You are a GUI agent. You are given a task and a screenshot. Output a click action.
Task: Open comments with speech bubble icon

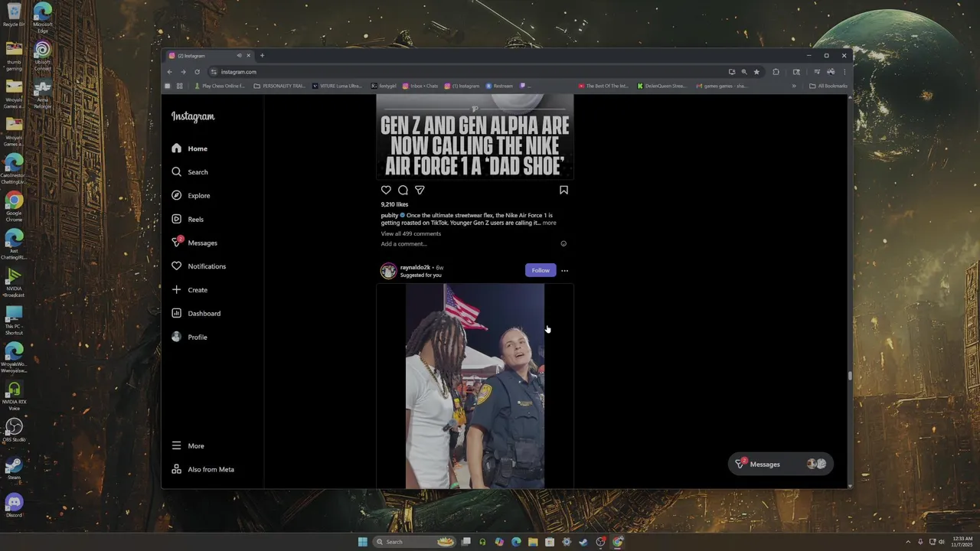[403, 190]
